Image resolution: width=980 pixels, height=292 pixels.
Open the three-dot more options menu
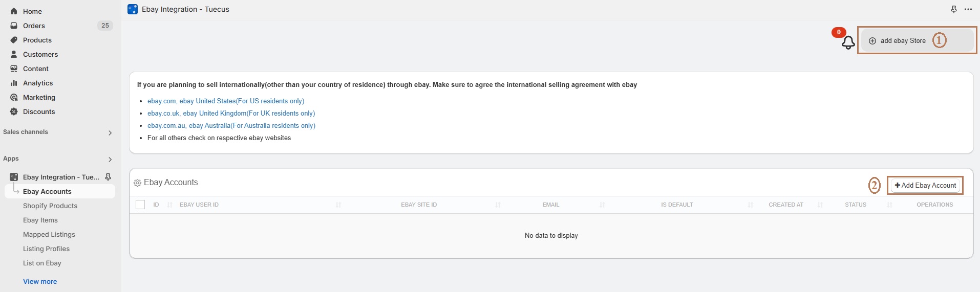click(968, 9)
